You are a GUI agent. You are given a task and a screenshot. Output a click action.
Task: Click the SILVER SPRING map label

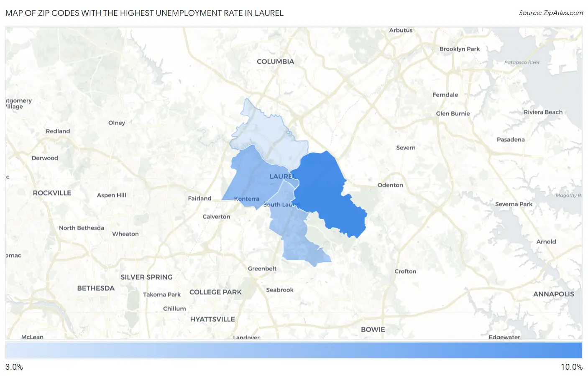point(146,277)
